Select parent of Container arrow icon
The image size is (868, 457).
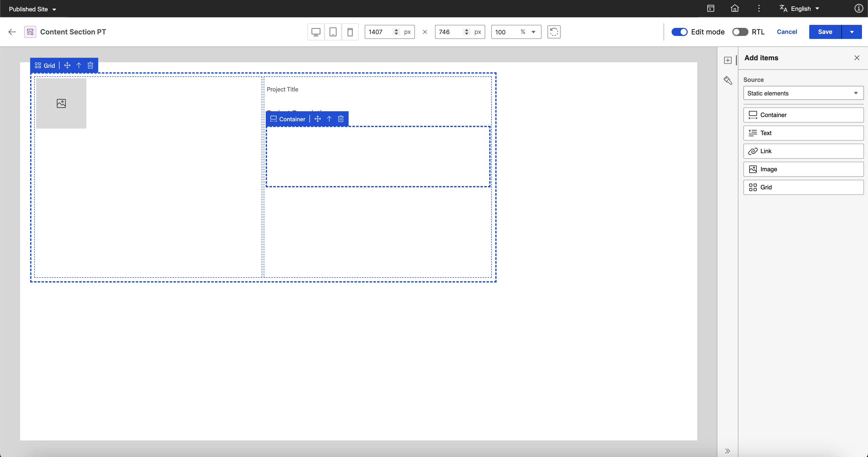[329, 119]
